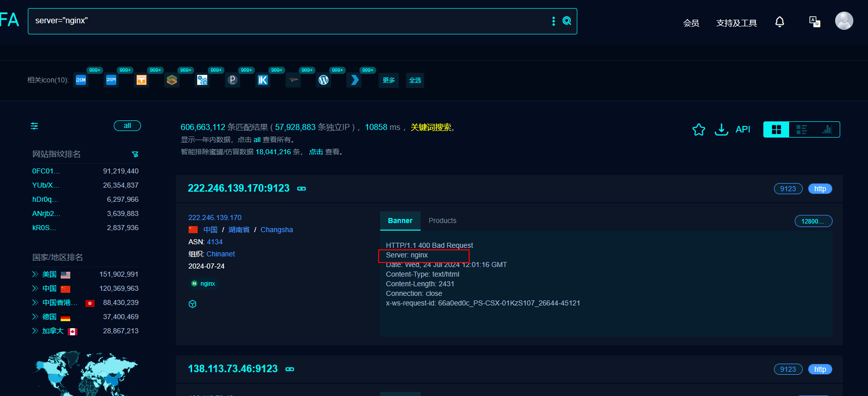868x396 pixels.
Task: Favorite this search with the star icon
Action: pos(699,129)
